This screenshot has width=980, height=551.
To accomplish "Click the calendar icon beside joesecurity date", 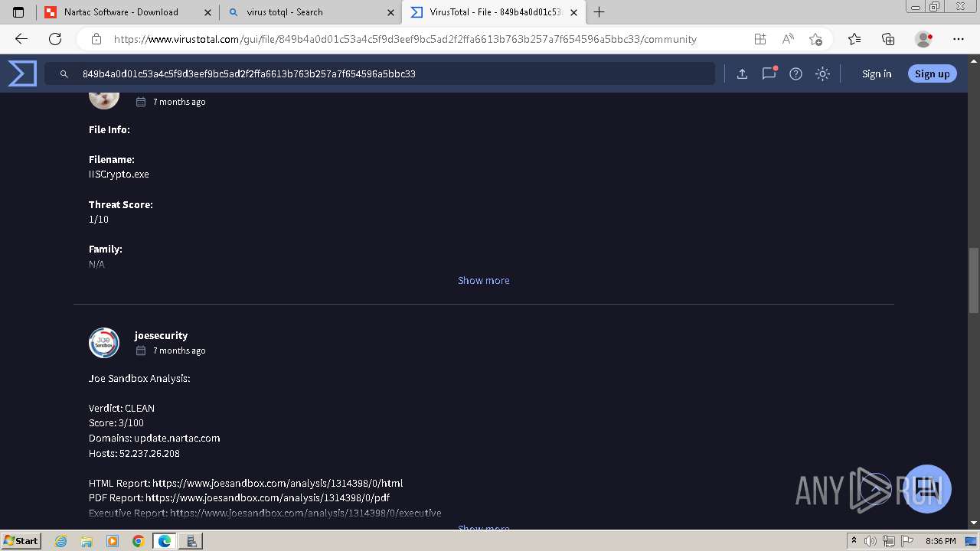I will coord(141,350).
